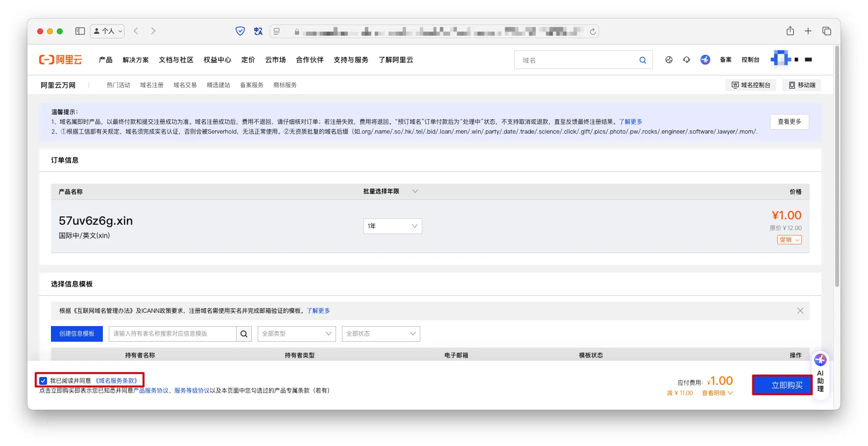This screenshot has height=446, width=868.
Task: Open the 全部类型 filter dropdown
Action: pyautogui.click(x=296, y=334)
